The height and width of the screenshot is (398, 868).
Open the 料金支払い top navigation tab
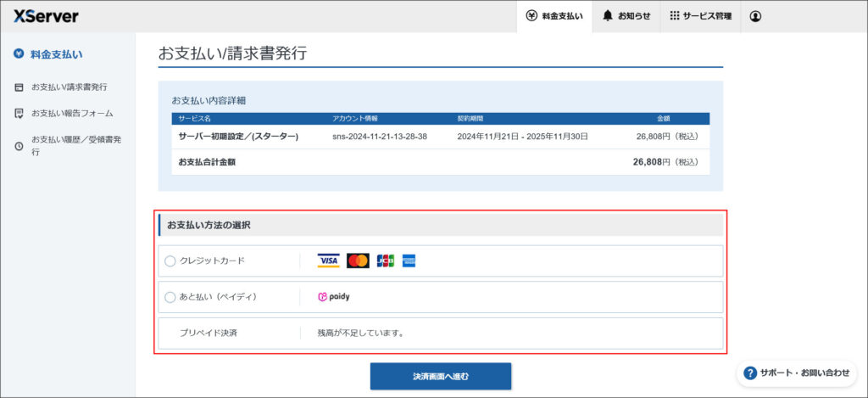[x=554, y=16]
